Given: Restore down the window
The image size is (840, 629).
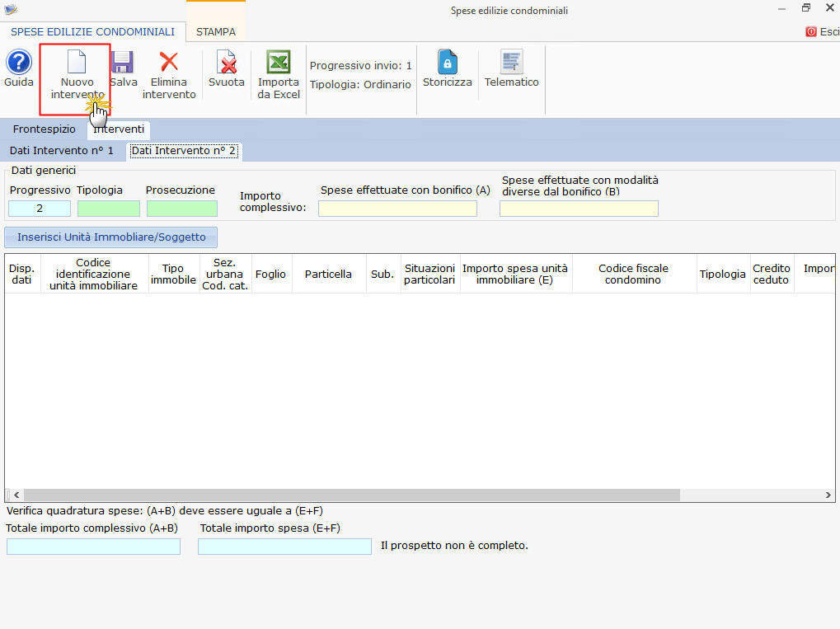Looking at the screenshot, I should pos(805,7).
